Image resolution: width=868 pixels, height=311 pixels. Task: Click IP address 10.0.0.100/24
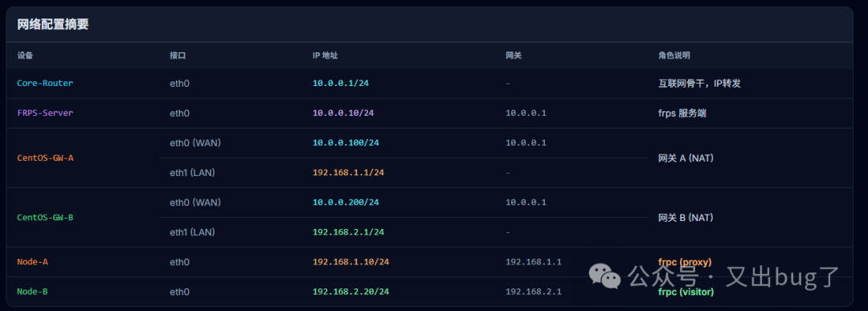click(x=346, y=143)
